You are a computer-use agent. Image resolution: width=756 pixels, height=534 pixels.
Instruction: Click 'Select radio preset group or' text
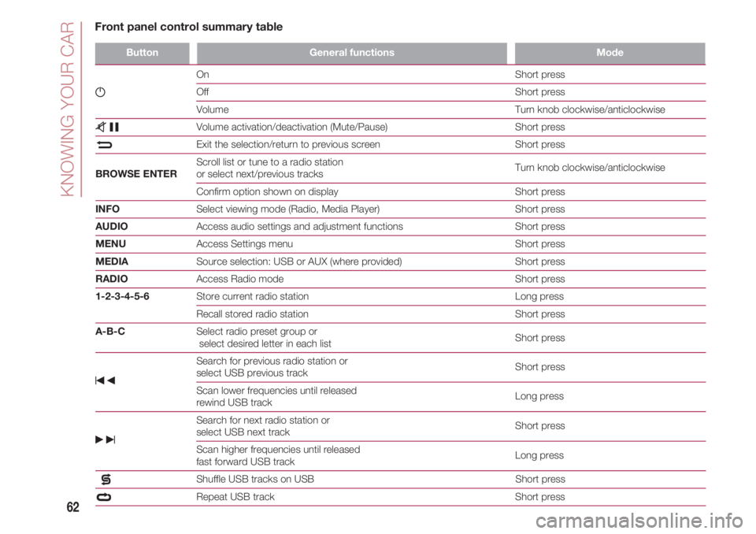click(x=257, y=332)
